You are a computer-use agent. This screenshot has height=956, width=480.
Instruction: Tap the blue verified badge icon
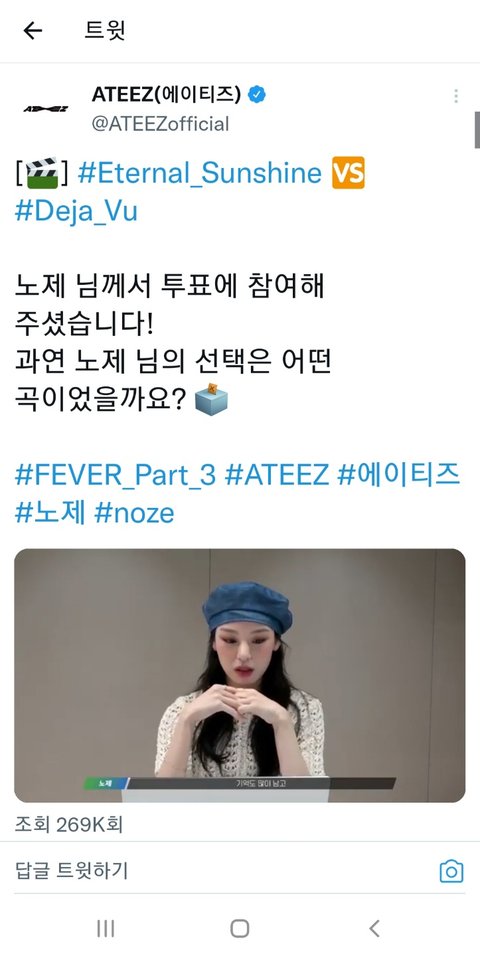tap(257, 95)
